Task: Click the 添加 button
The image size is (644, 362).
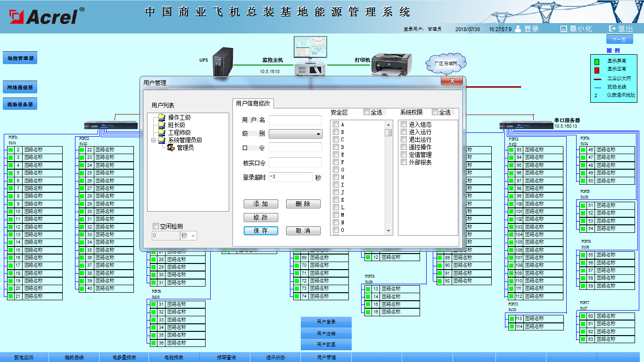Action: click(261, 204)
